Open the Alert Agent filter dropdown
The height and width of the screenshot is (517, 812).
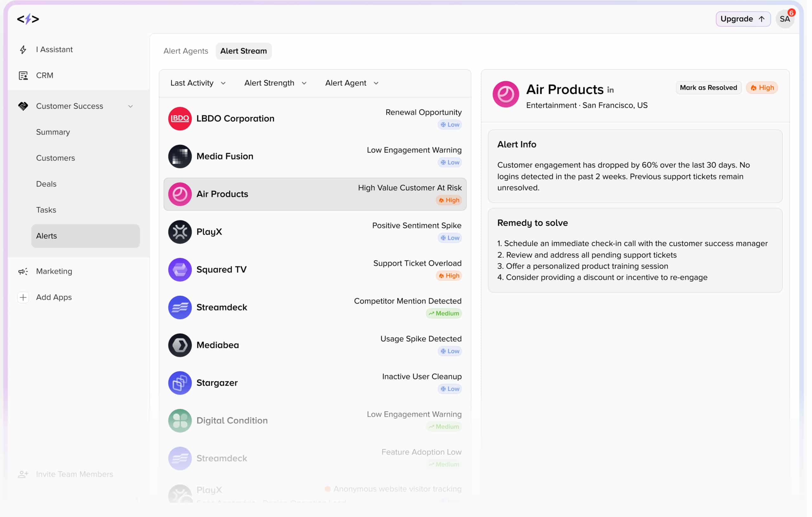click(x=352, y=83)
